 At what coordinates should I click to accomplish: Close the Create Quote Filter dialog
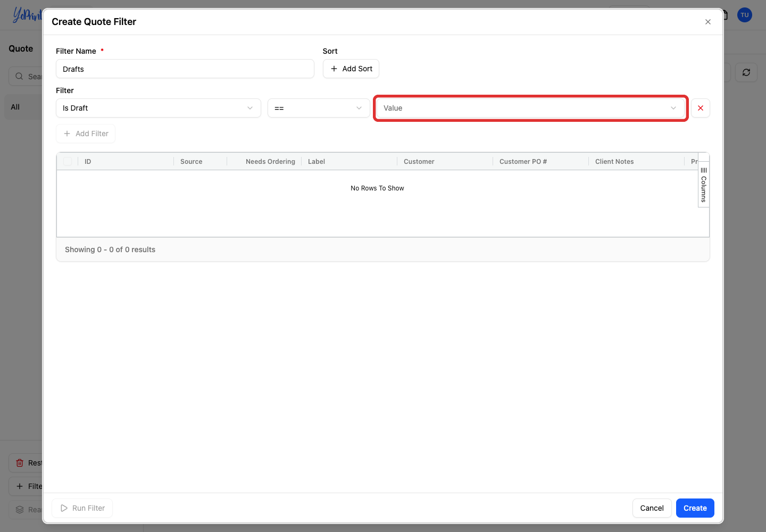(707, 22)
